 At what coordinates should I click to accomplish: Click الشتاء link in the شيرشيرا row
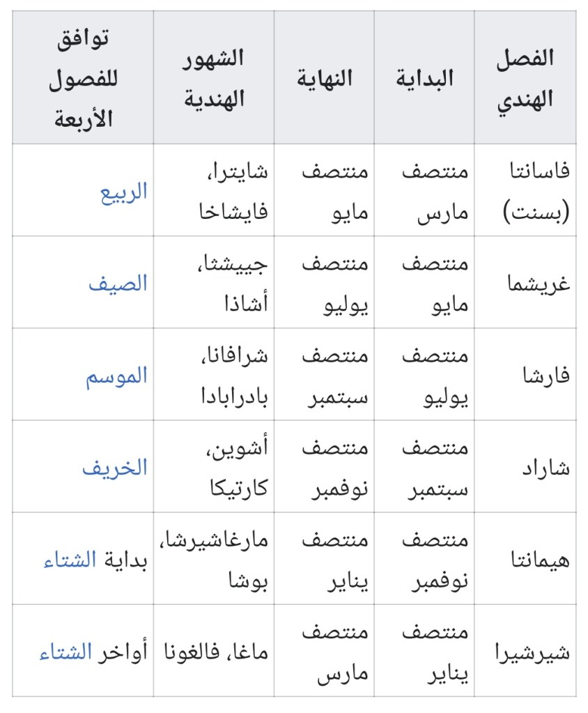66,653
